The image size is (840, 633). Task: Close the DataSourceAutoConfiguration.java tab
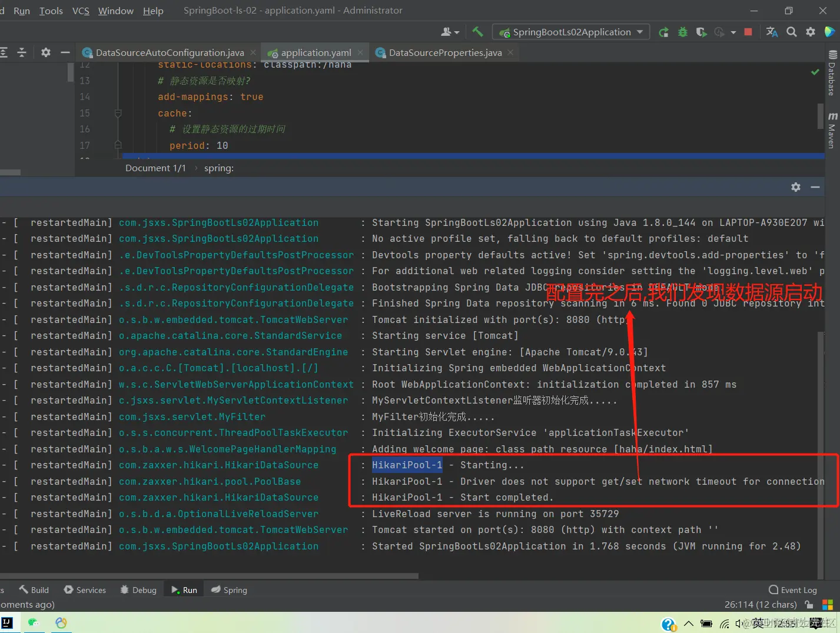pyautogui.click(x=253, y=52)
